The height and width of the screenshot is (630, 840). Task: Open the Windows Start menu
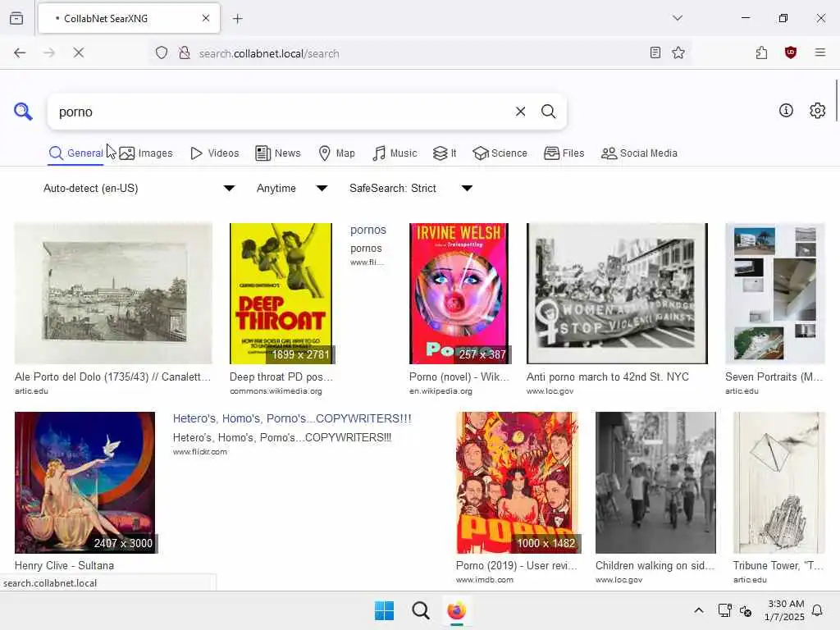[x=384, y=610]
